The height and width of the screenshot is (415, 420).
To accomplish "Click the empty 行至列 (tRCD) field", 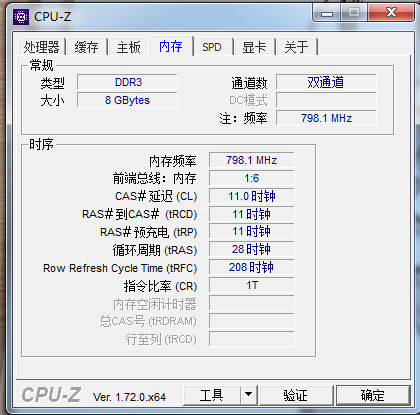I will [x=252, y=339].
